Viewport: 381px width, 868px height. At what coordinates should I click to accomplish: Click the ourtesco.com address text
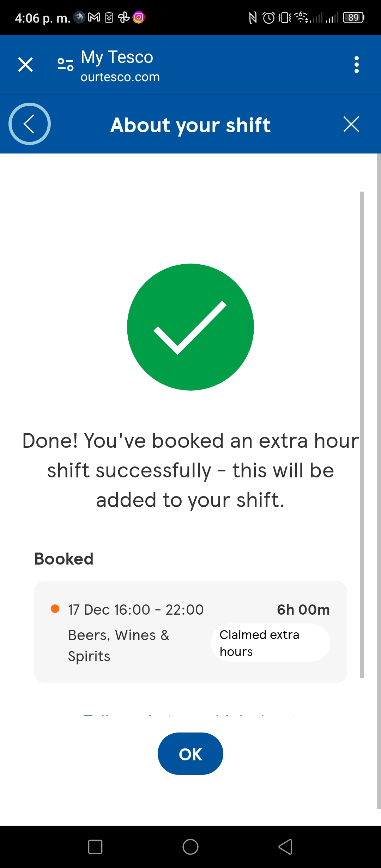pyautogui.click(x=120, y=77)
